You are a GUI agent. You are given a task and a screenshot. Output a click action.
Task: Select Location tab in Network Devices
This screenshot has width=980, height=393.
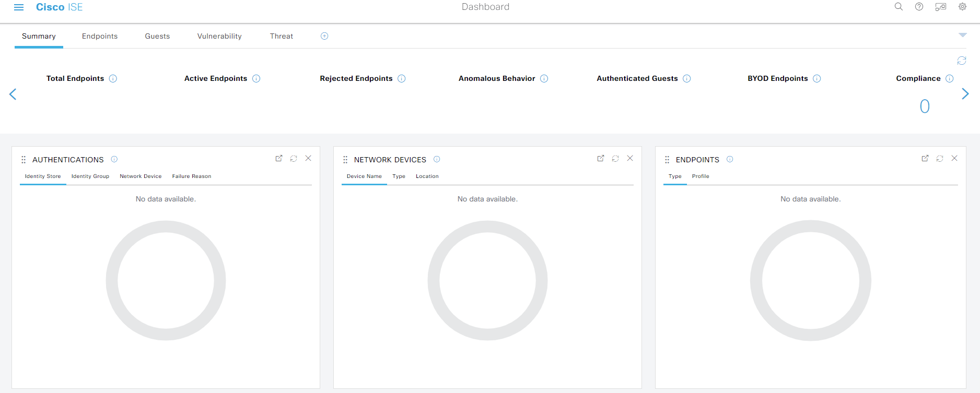tap(427, 176)
